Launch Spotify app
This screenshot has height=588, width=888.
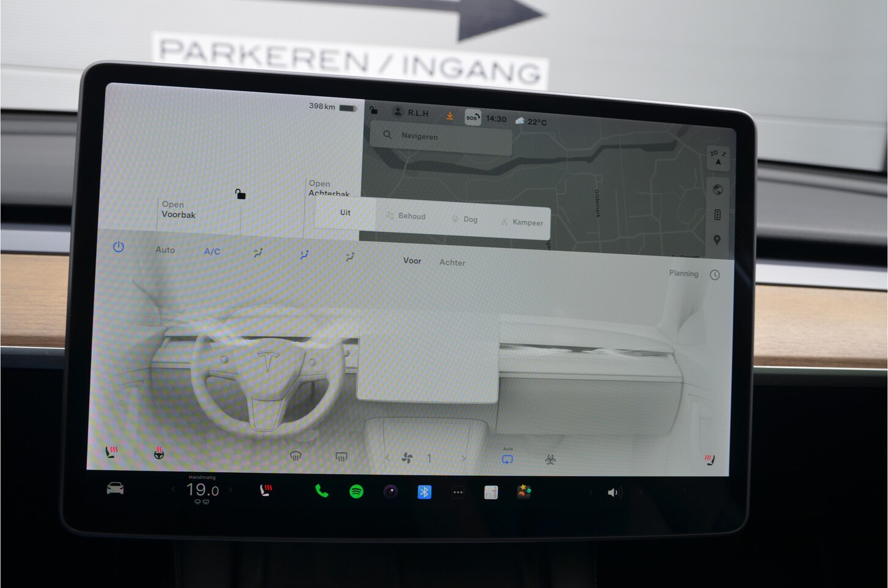click(356, 491)
